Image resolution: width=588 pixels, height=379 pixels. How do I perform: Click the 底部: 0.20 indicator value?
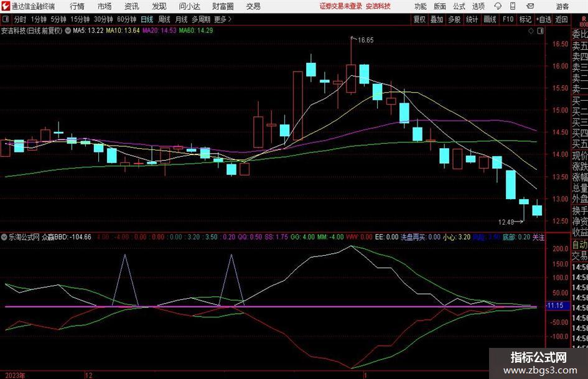[x=516, y=237]
